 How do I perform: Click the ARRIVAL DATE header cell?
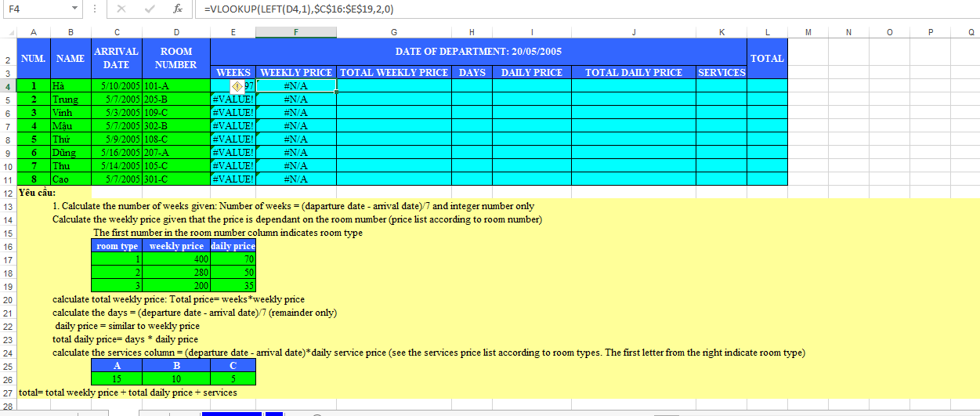tap(117, 59)
